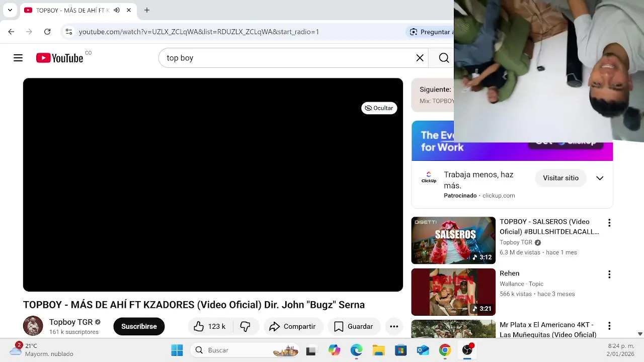
Task: Open options menu for Rehen video
Action: click(x=609, y=275)
